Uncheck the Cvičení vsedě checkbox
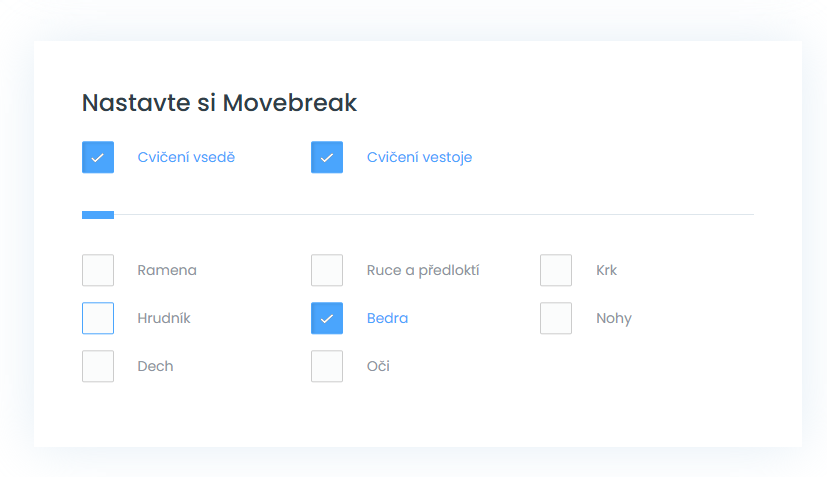Screen dimensions: 827x477 [x=98, y=157]
